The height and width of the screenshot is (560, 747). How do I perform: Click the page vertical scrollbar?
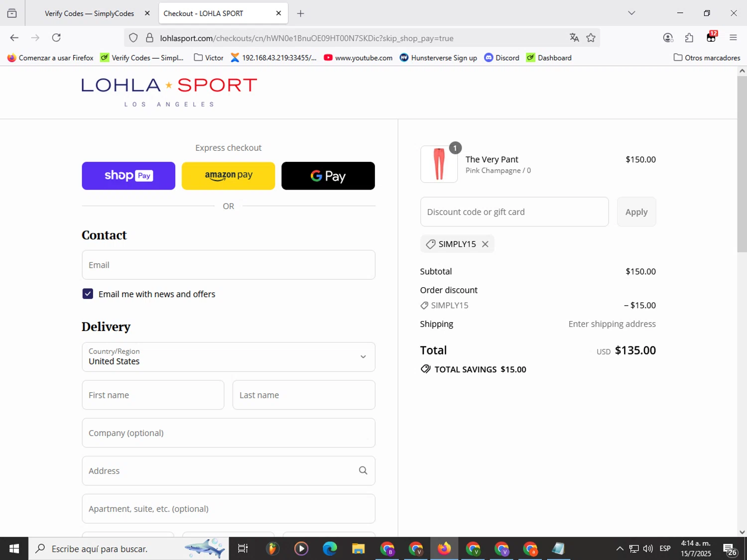tap(742, 164)
